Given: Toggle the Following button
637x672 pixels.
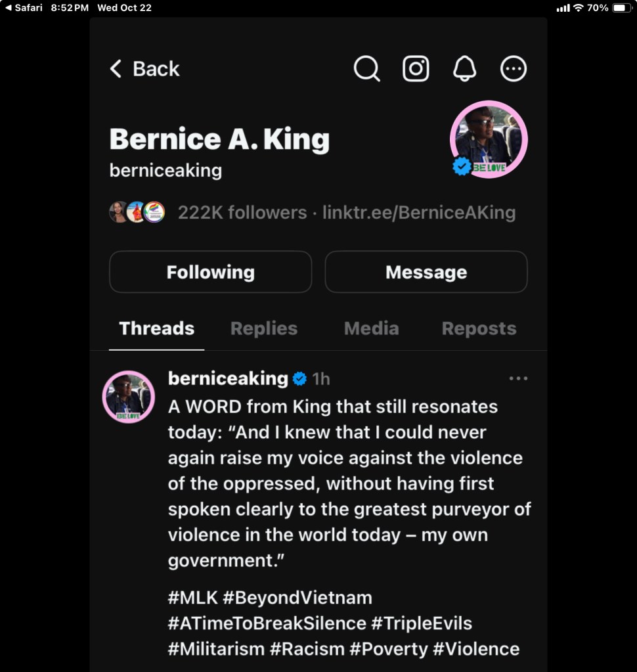Looking at the screenshot, I should pos(210,272).
